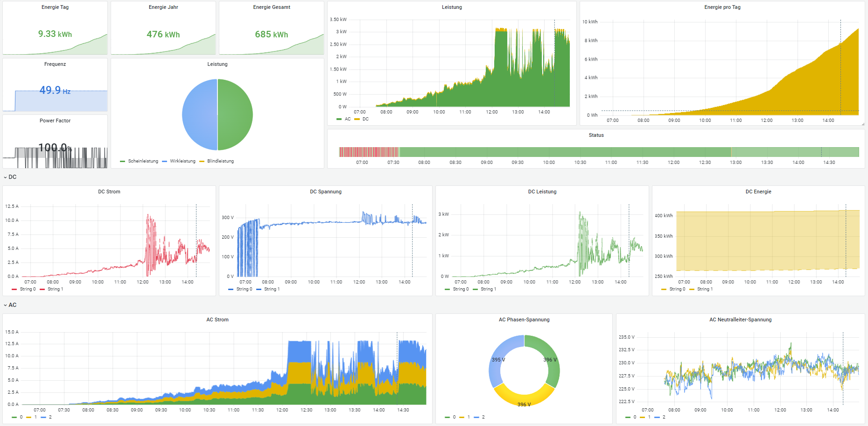The width and height of the screenshot is (868, 426).
Task: Open the Status panel title menu
Action: pyautogui.click(x=596, y=135)
